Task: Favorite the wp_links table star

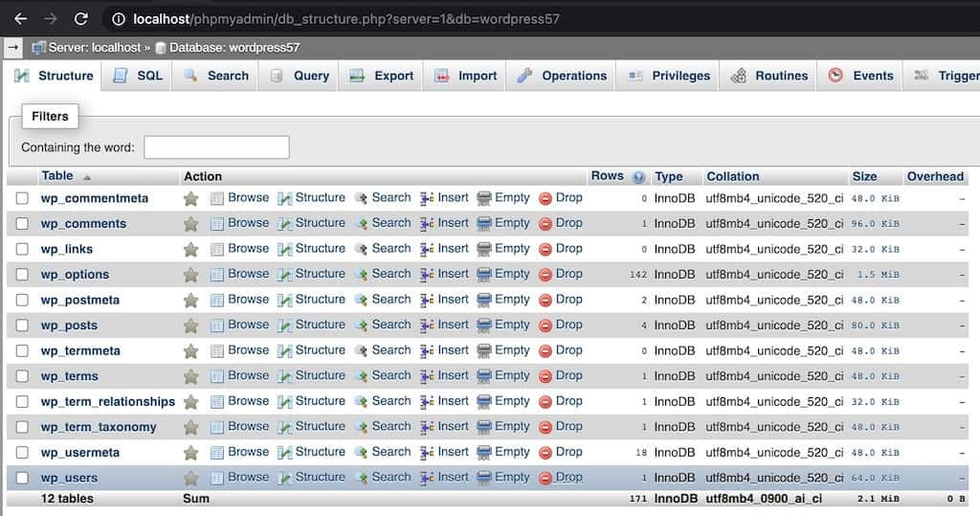Action: coord(190,250)
